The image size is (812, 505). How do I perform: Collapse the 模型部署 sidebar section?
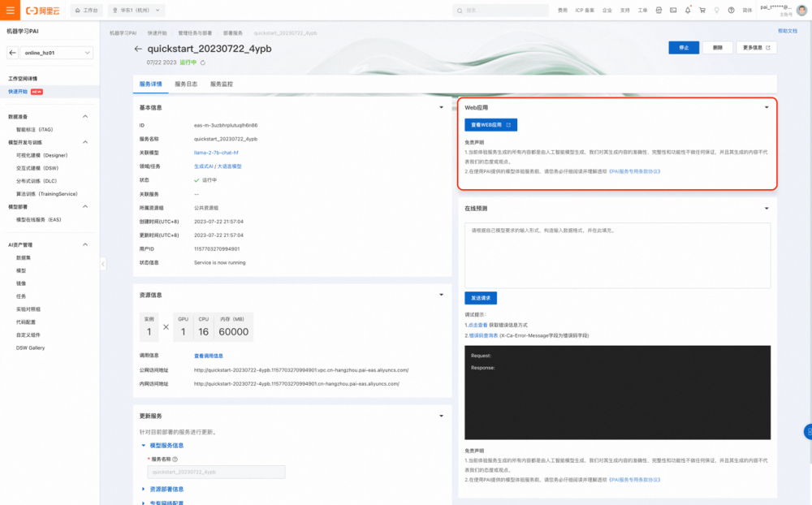(85, 207)
